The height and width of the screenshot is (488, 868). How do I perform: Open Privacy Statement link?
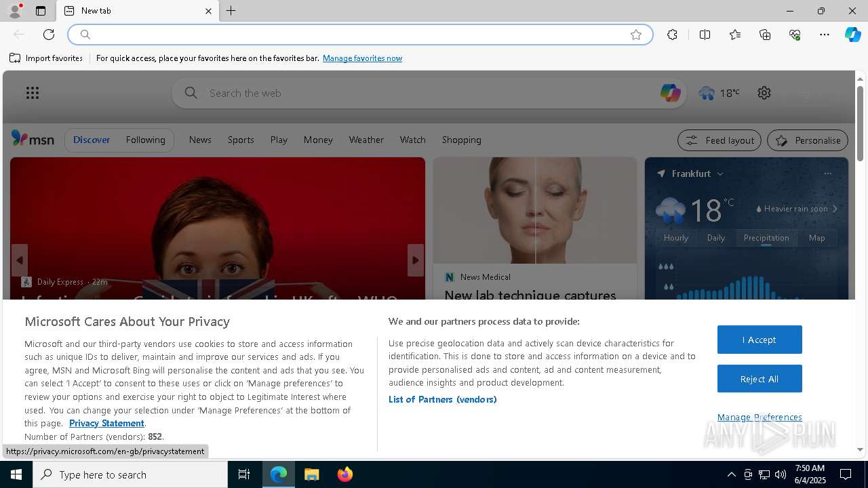click(x=106, y=423)
